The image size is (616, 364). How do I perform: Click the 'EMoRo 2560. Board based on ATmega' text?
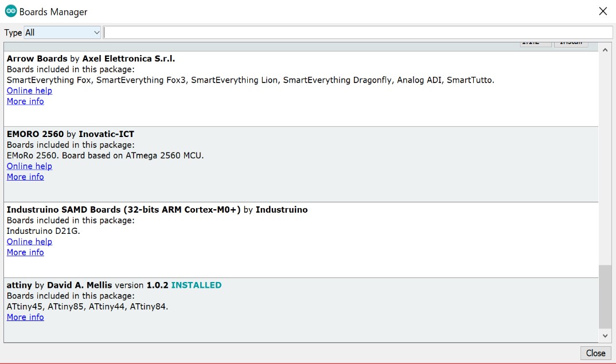(x=106, y=155)
